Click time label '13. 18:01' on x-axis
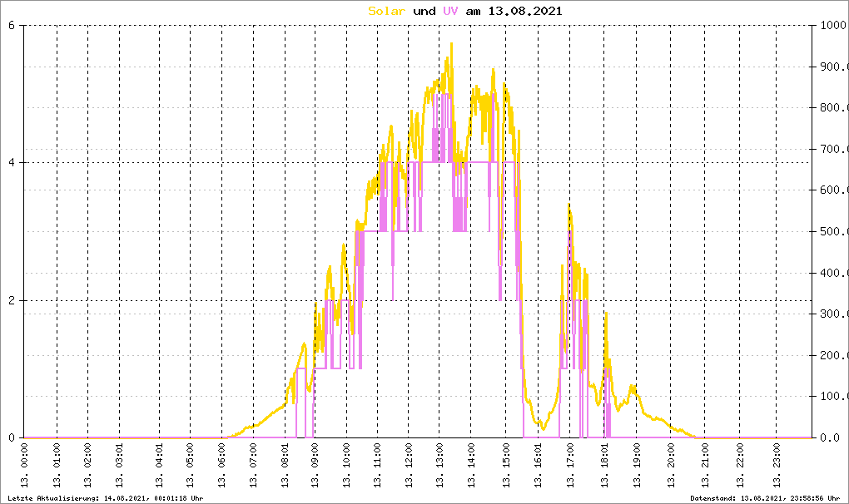This screenshot has width=849, height=504. click(x=605, y=465)
